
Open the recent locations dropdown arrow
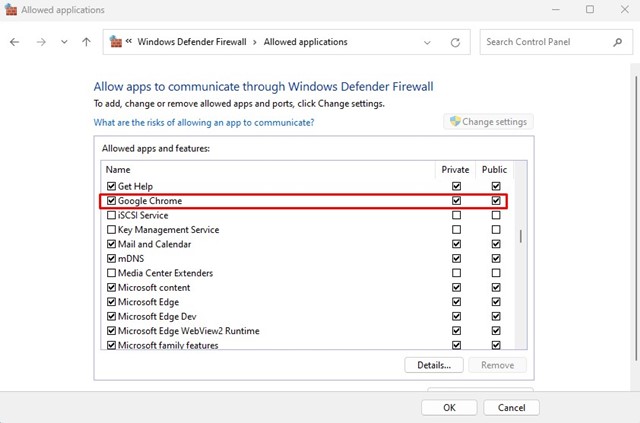pyautogui.click(x=64, y=42)
